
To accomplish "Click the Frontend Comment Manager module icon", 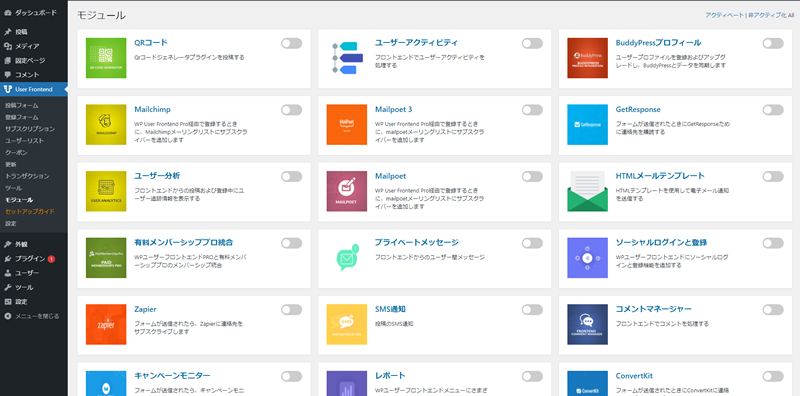I will coord(587,325).
